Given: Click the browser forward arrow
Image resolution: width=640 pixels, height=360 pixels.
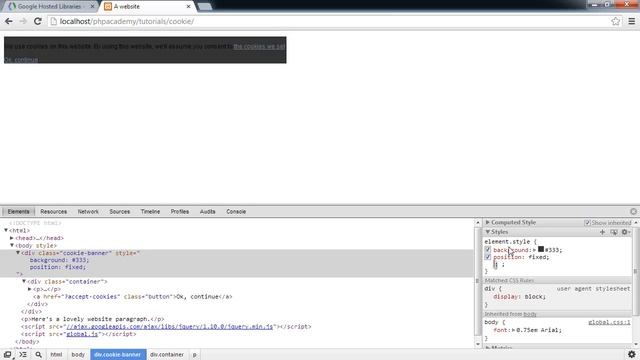Looking at the screenshot, I should pos(23,21).
